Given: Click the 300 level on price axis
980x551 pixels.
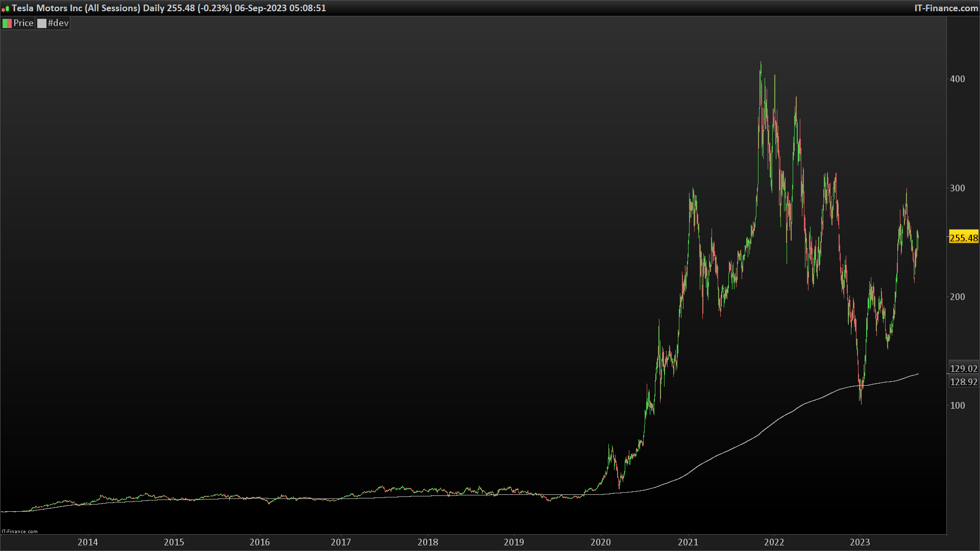Looking at the screenshot, I should [x=957, y=188].
